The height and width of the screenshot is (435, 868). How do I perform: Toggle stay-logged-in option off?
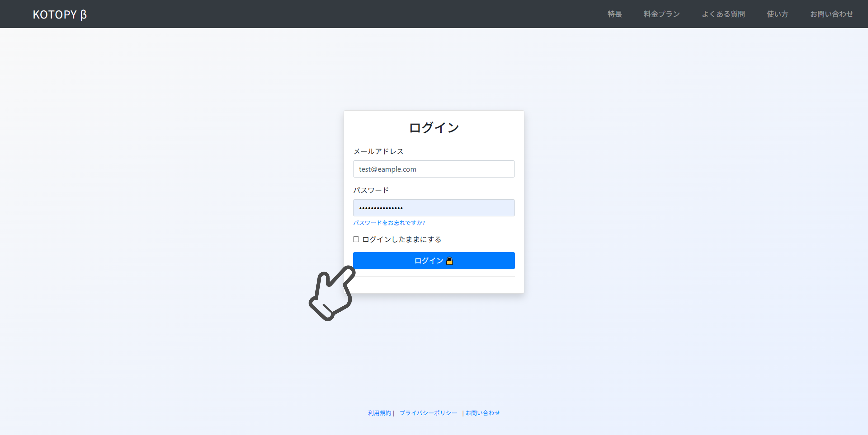tap(356, 239)
